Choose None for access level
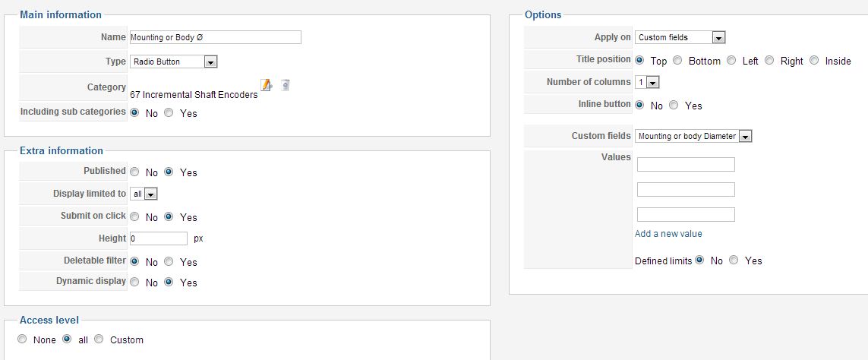Image resolution: width=868 pixels, height=360 pixels. (x=22, y=339)
